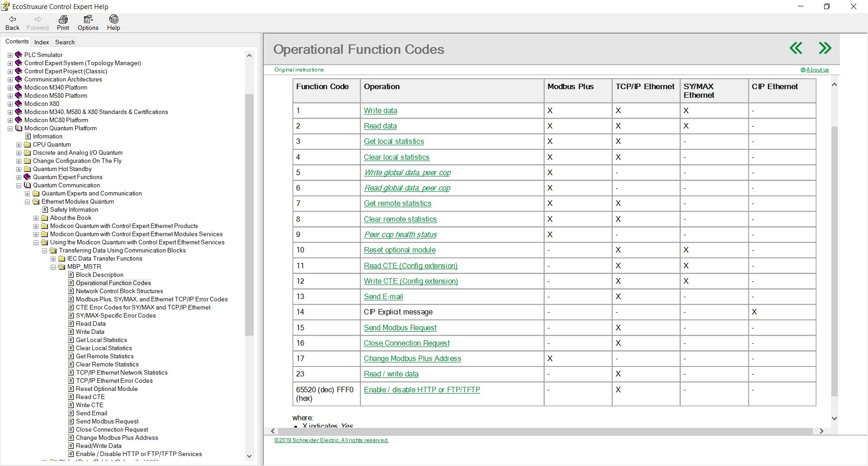The height and width of the screenshot is (466, 868).
Task: Click the content pane scroll down arrow
Action: [835, 418]
